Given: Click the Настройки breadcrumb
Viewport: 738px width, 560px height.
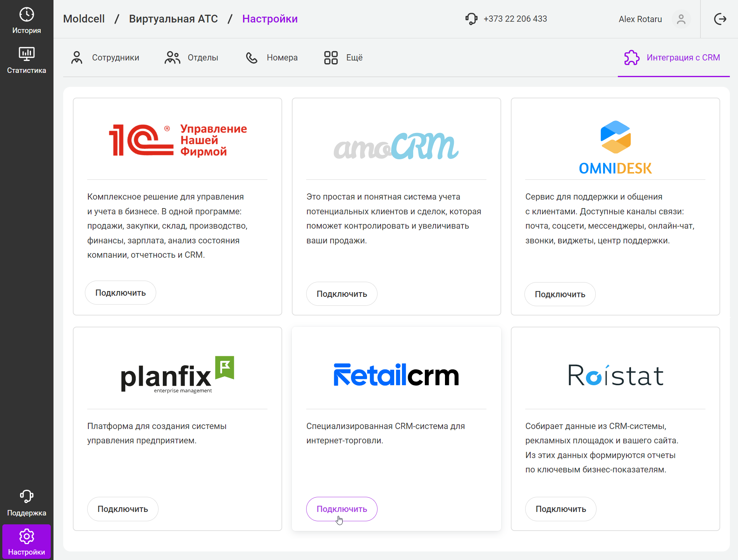Looking at the screenshot, I should 270,19.
